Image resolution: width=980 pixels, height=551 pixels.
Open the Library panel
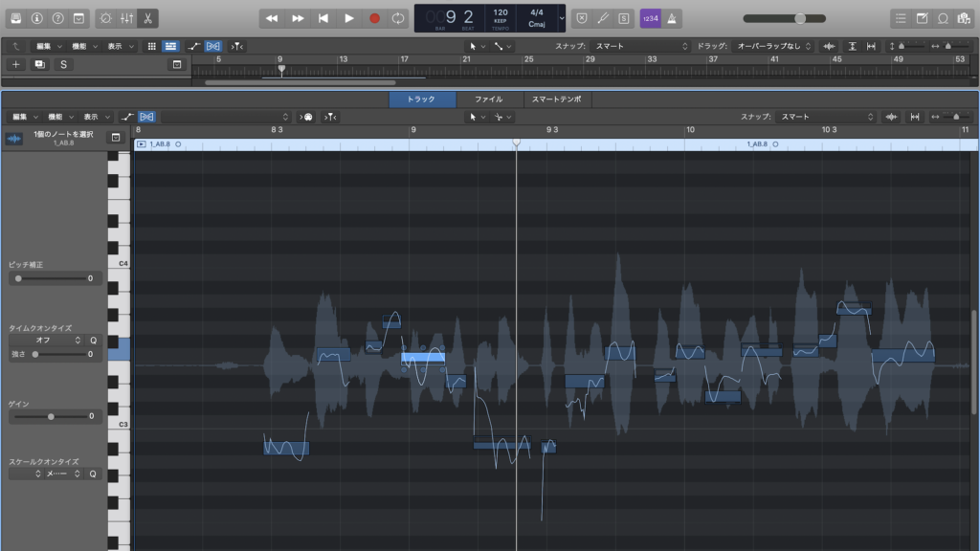[16, 18]
